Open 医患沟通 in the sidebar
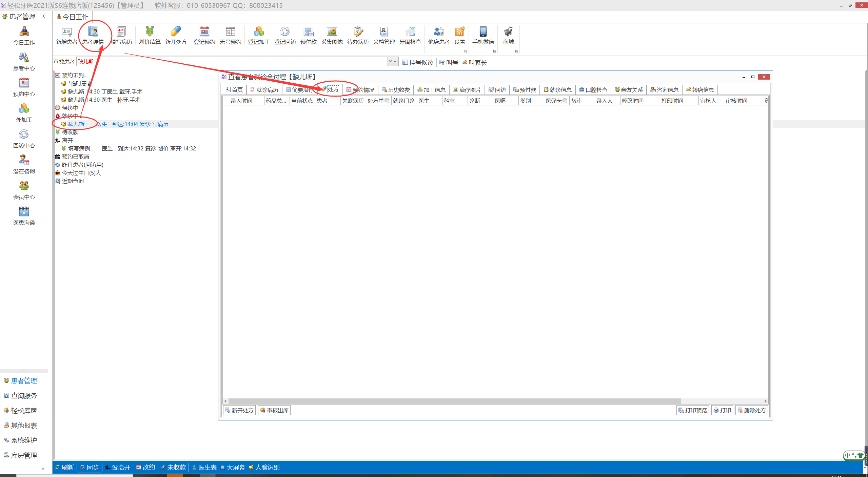The height and width of the screenshot is (477, 868). pyautogui.click(x=24, y=216)
